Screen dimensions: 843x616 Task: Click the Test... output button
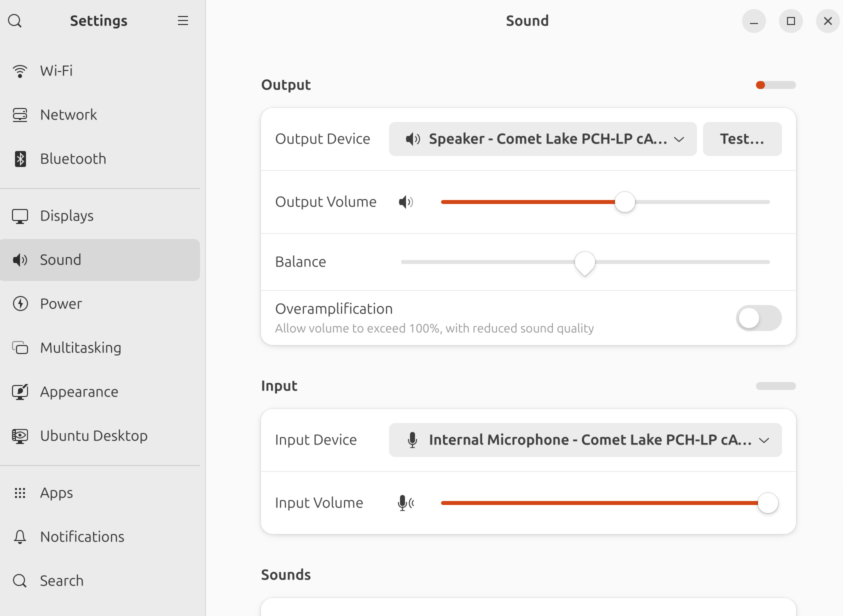[x=742, y=139]
